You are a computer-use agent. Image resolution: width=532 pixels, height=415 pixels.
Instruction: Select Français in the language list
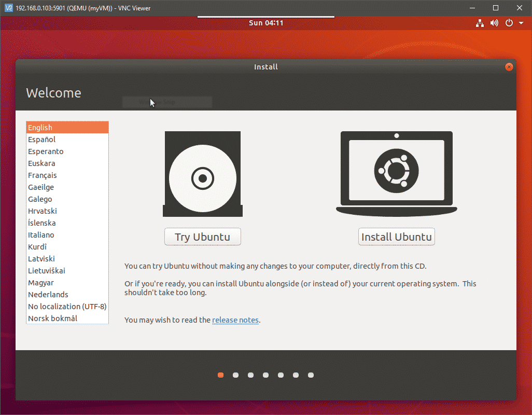[x=67, y=175]
